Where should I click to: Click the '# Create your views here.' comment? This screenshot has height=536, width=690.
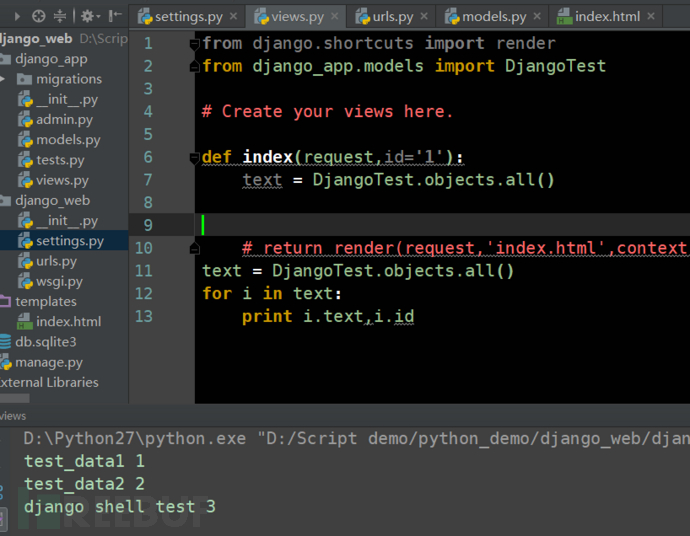click(x=327, y=111)
